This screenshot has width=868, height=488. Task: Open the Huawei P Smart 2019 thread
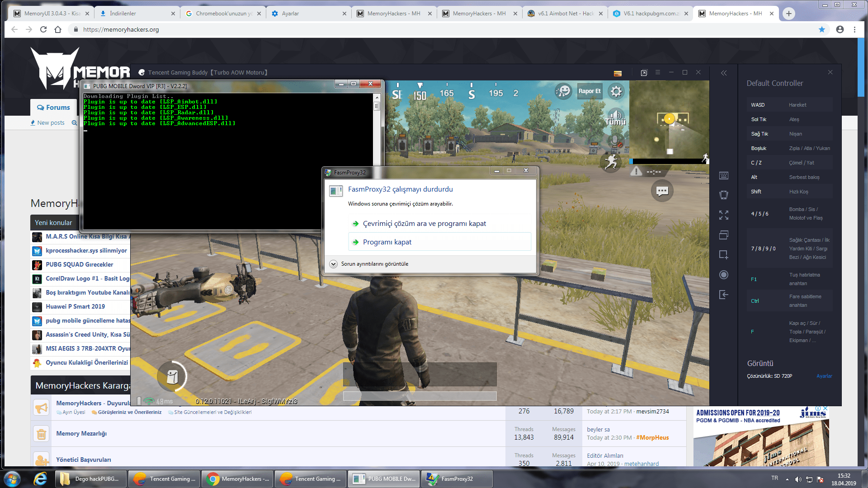pyautogui.click(x=75, y=306)
